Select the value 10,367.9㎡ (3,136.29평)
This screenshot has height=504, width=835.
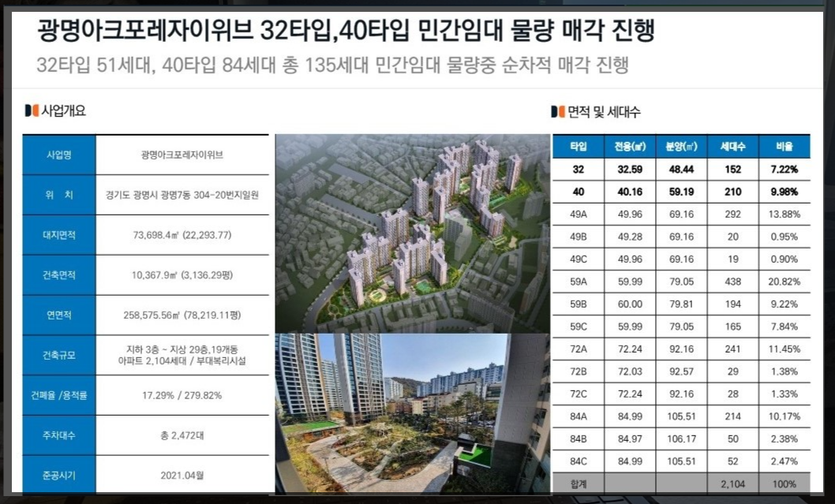[x=182, y=275]
